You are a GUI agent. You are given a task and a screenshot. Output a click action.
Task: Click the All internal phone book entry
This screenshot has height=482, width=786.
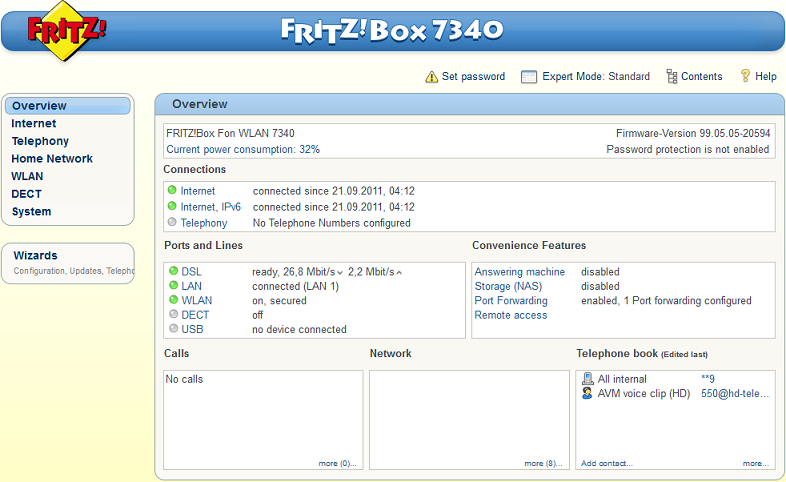coord(622,379)
